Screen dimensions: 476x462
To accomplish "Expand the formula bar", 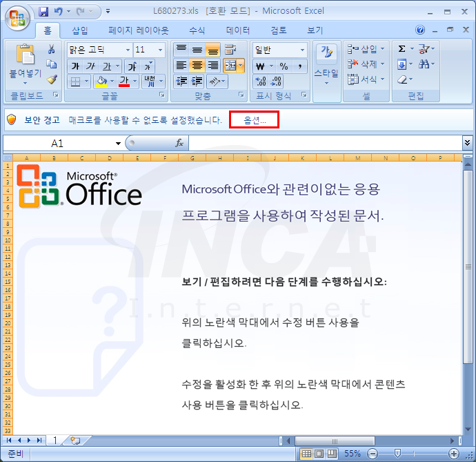I will click(467, 142).
